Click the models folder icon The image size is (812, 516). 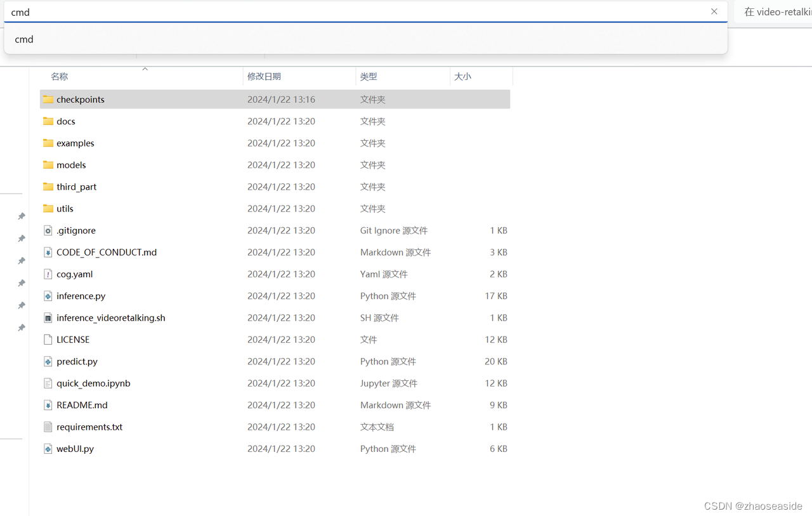pyautogui.click(x=48, y=165)
